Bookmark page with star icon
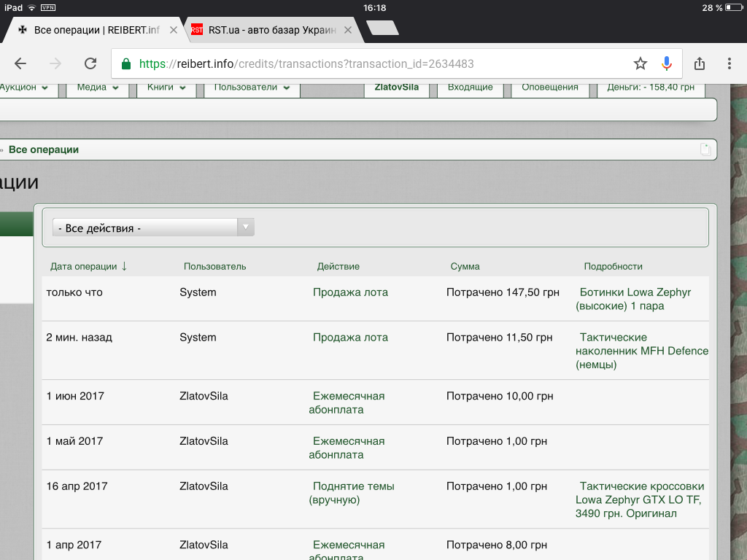 coord(640,63)
